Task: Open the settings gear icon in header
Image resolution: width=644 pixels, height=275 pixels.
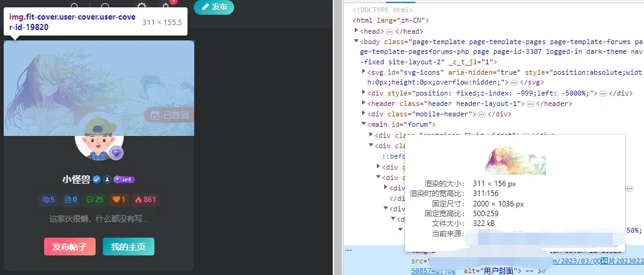Action: point(142,6)
